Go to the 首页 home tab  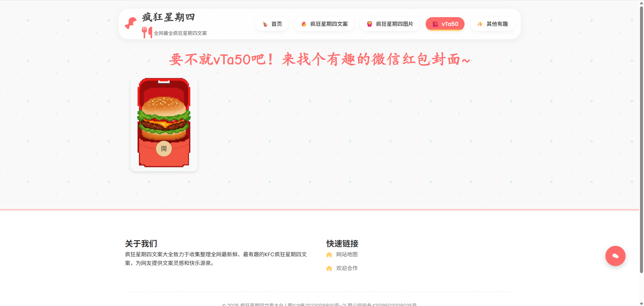pos(272,24)
